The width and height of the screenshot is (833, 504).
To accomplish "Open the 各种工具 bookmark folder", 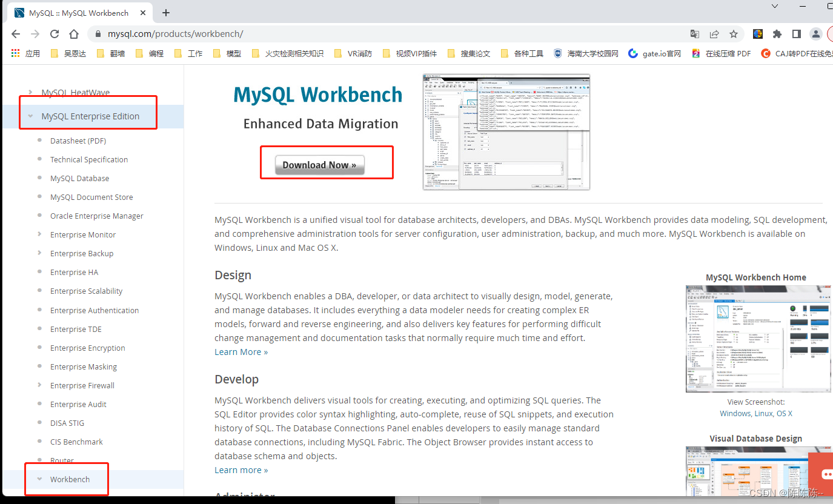I will [522, 53].
